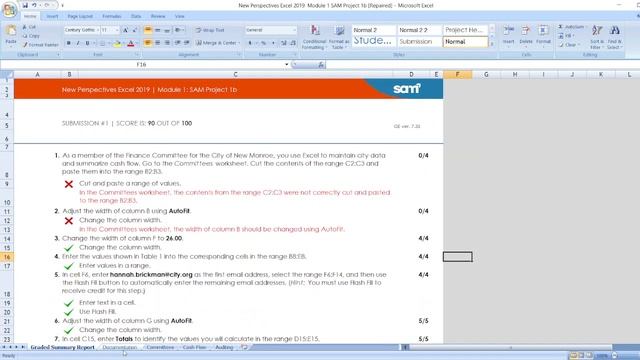Select row 16 header

[7, 257]
